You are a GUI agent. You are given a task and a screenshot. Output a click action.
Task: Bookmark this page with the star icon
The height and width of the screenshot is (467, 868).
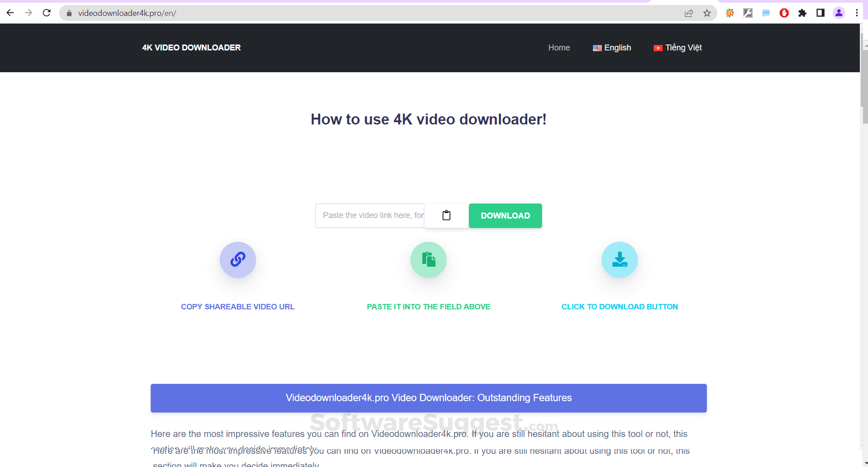tap(707, 13)
